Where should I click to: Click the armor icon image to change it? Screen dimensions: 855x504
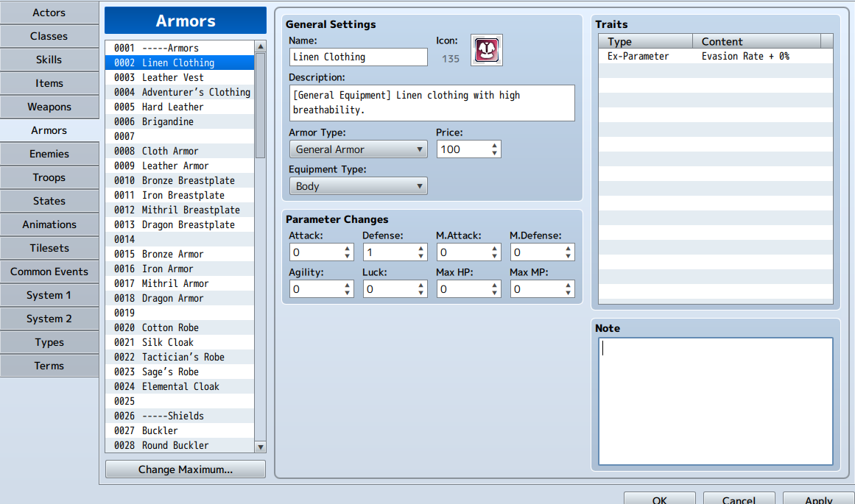pyautogui.click(x=487, y=50)
